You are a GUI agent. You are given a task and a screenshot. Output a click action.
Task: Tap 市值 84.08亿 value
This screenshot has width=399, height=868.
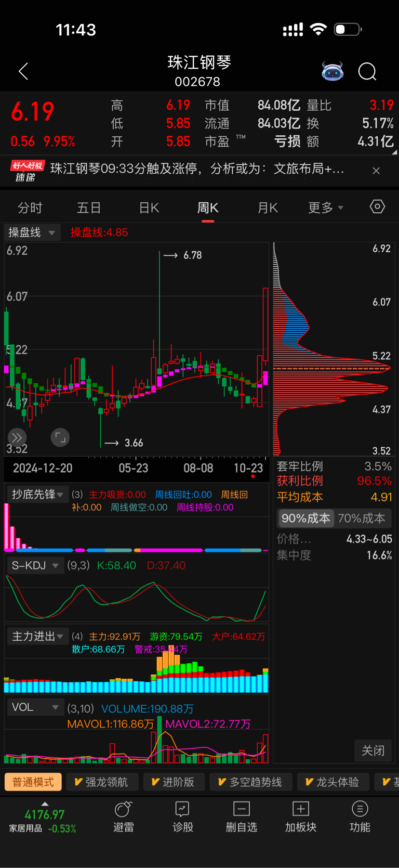pos(278,106)
